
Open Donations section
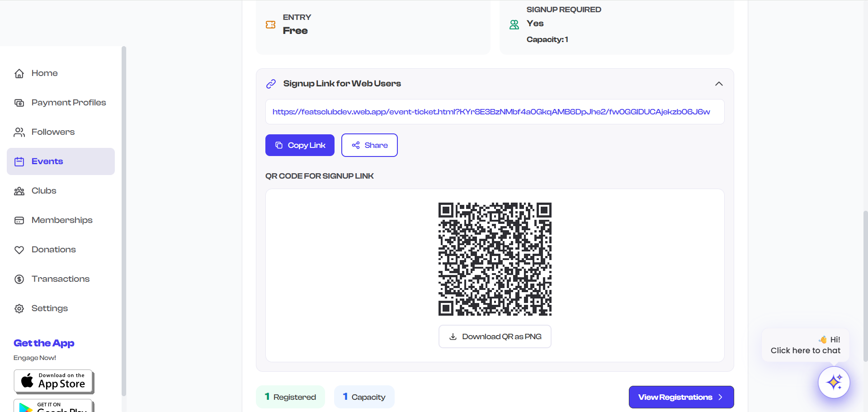pos(61,250)
